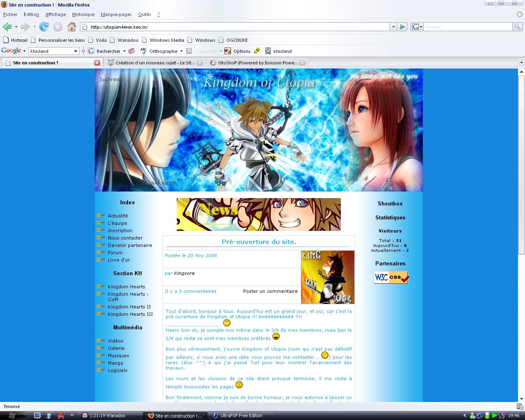Stop loading the page
Viewport: 525px width, 420px height.
(x=58, y=27)
